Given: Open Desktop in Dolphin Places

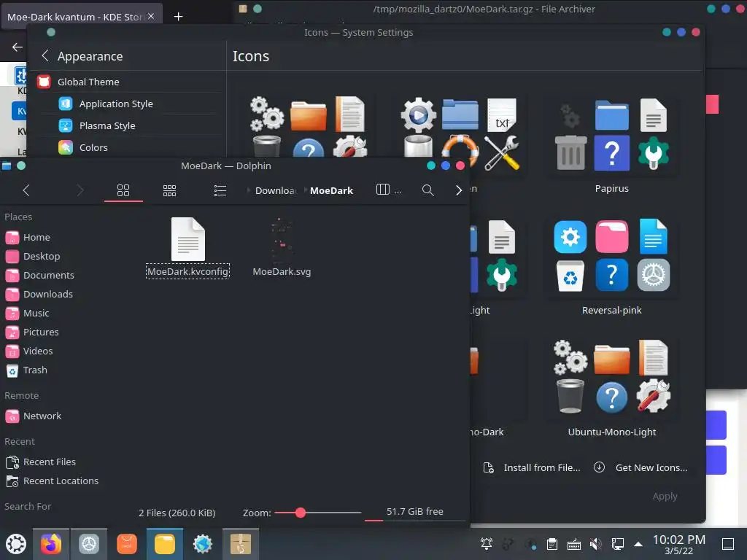Looking at the screenshot, I should coord(42,256).
